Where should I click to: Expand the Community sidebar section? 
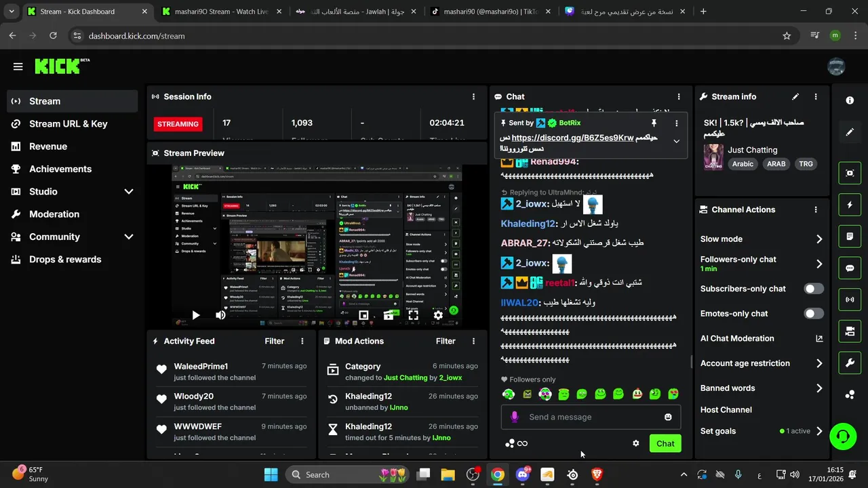tap(129, 237)
